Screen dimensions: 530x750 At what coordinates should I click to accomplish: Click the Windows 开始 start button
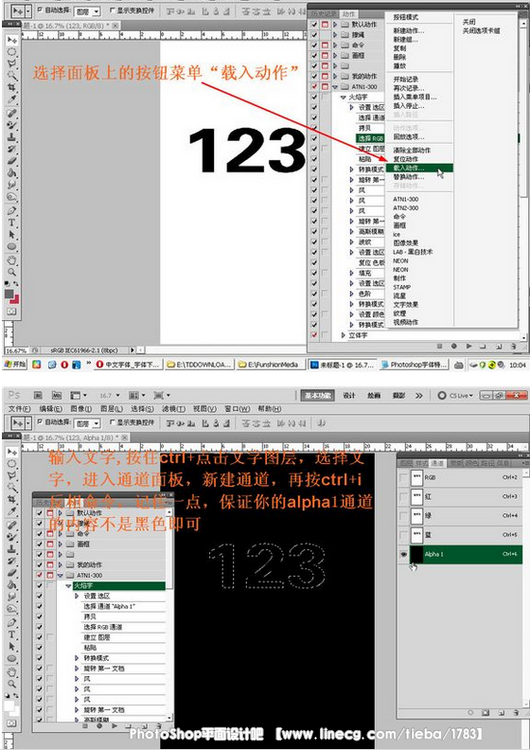tap(14, 364)
